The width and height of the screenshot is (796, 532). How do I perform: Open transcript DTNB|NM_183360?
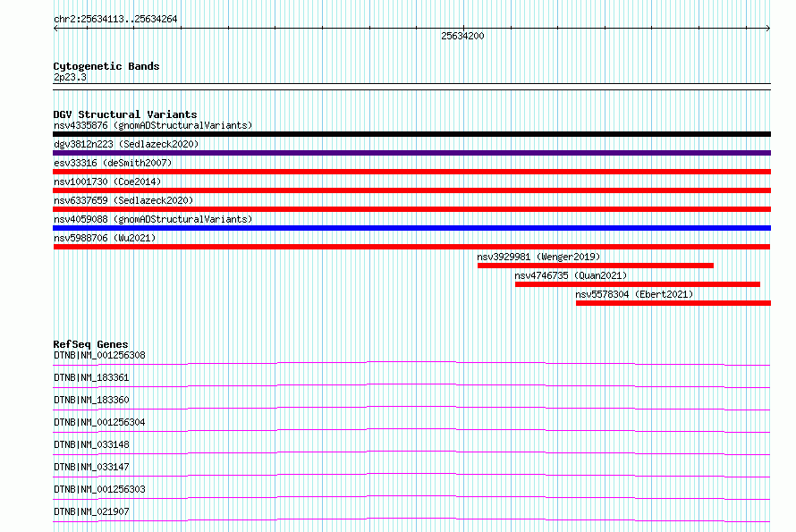click(x=91, y=400)
